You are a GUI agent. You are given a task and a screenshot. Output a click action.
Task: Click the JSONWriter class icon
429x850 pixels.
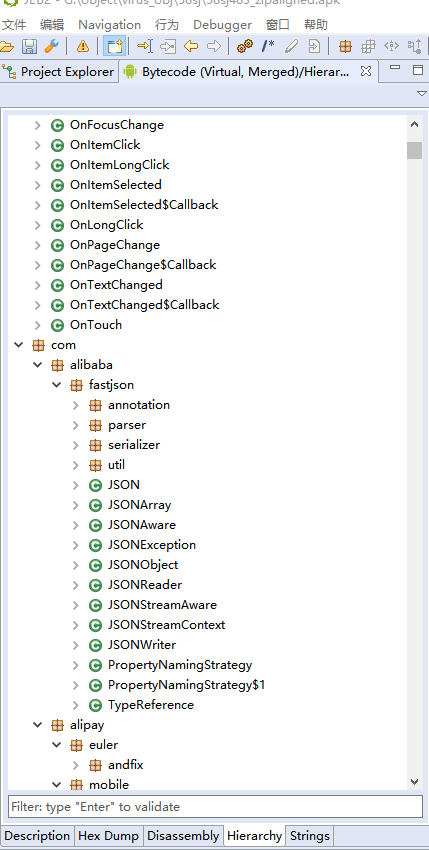click(95, 645)
